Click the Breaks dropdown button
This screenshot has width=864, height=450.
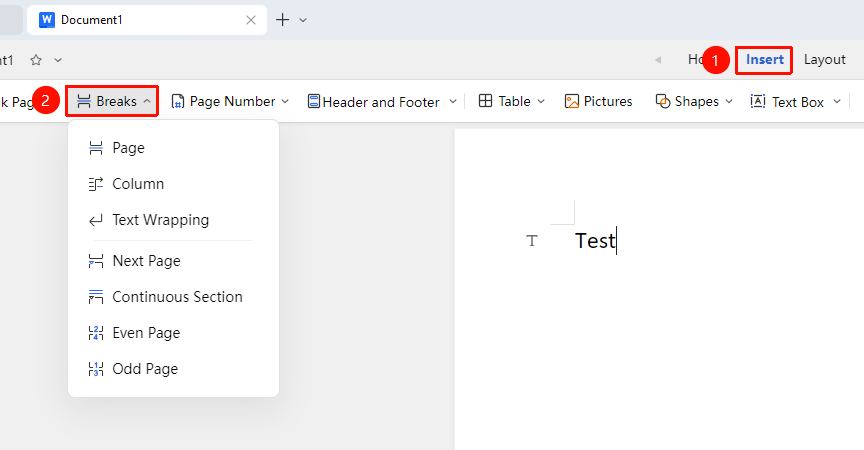click(x=113, y=101)
